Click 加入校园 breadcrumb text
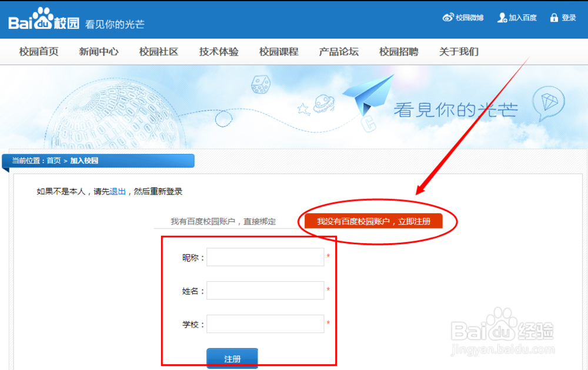 [84, 161]
